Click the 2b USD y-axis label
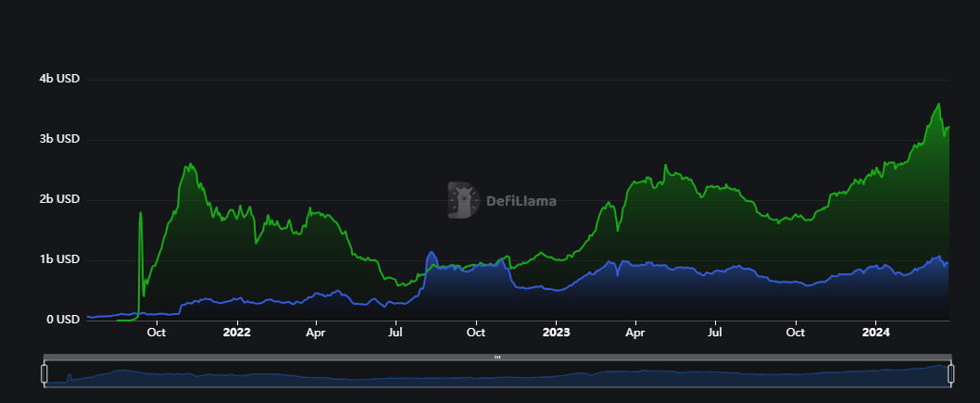Image resolution: width=980 pixels, height=403 pixels. click(x=59, y=199)
